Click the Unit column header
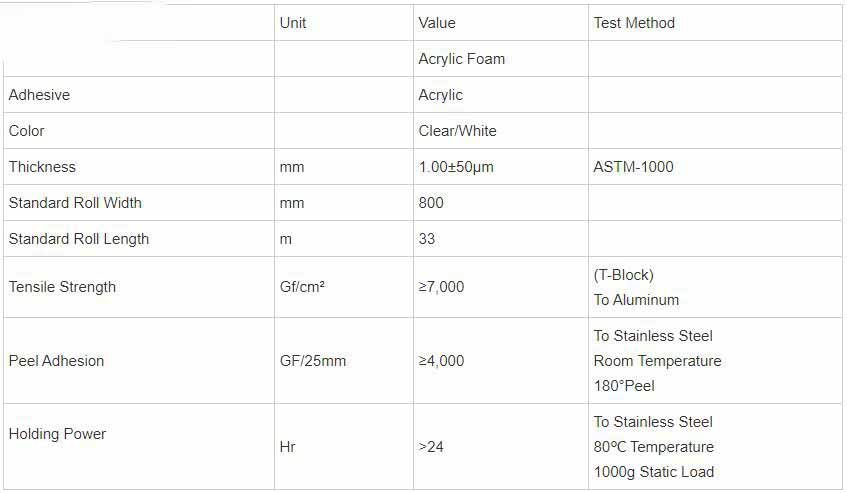The width and height of the screenshot is (847, 493). click(x=293, y=23)
